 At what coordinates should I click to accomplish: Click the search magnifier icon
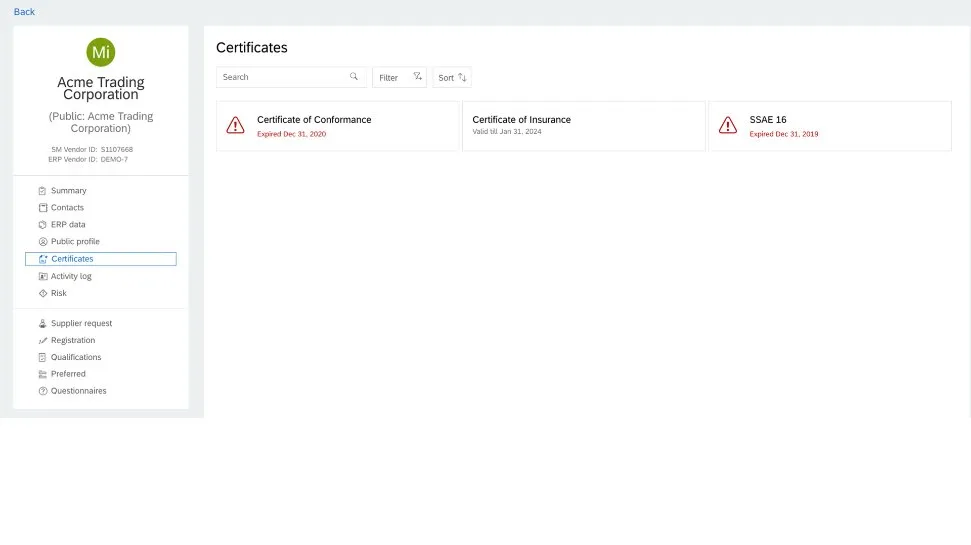[x=354, y=77]
